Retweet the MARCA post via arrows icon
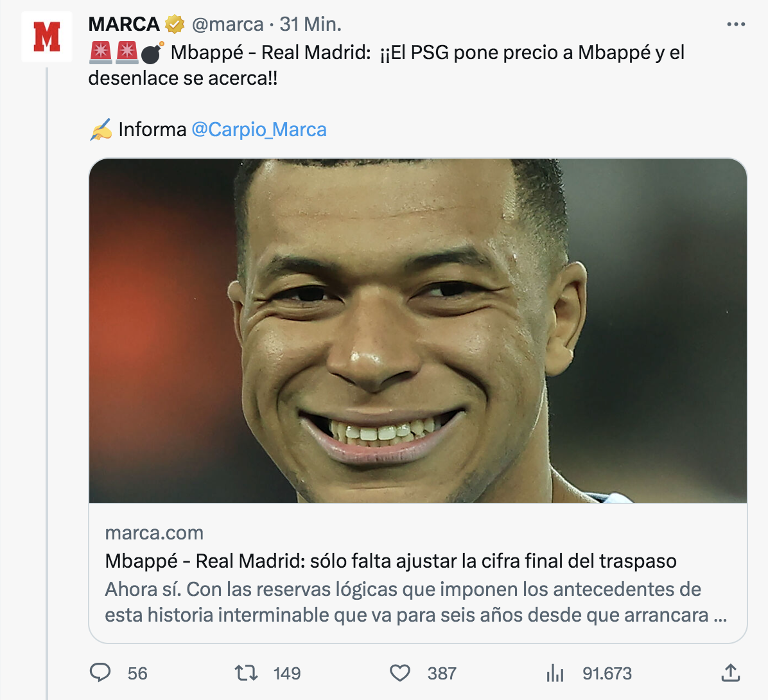This screenshot has width=768, height=700. click(245, 672)
